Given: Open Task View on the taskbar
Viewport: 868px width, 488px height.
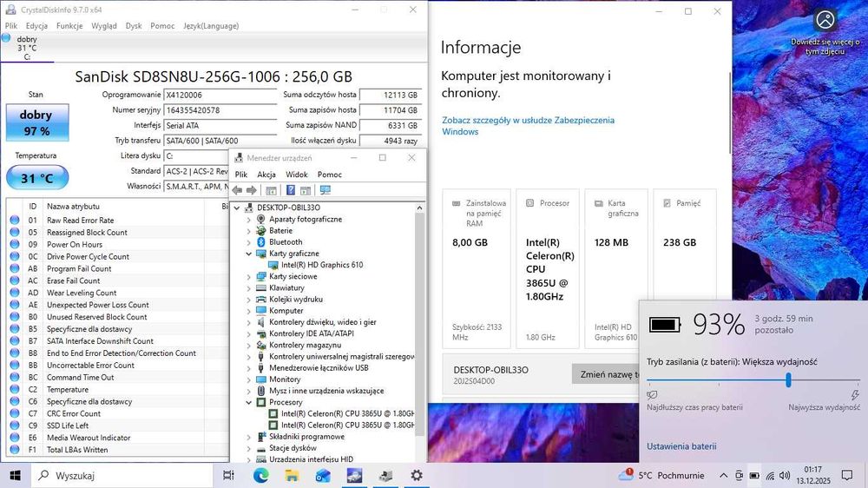Looking at the screenshot, I should pos(228,475).
